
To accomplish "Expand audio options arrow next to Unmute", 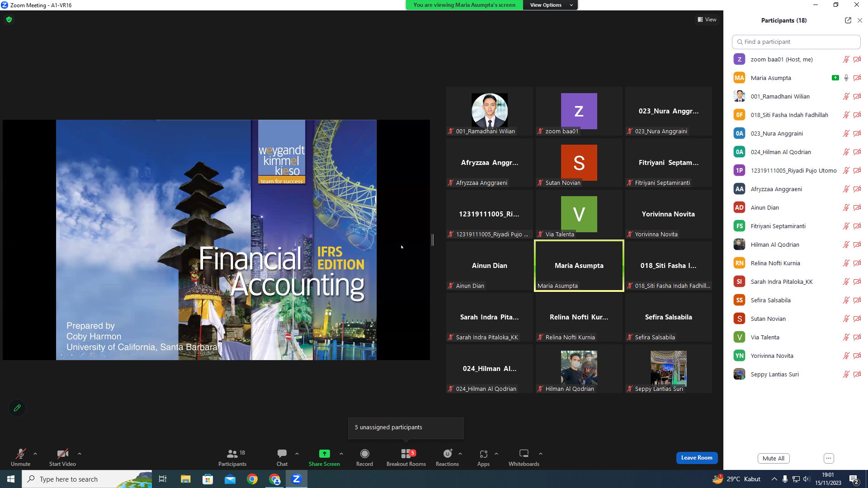I will point(35,454).
